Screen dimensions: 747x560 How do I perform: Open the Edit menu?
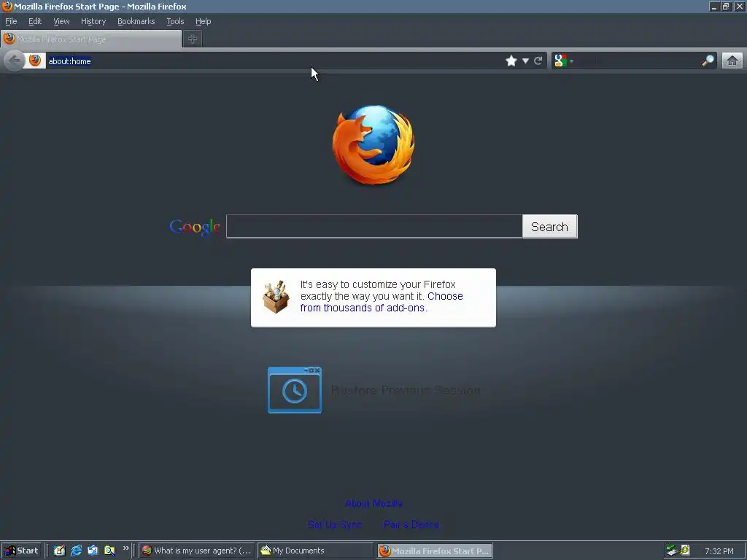(35, 21)
